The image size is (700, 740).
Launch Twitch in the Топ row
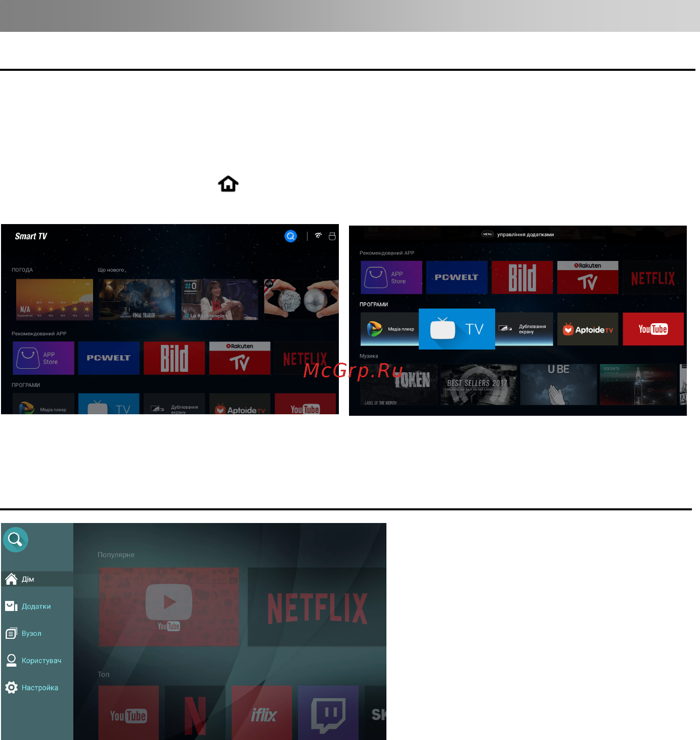coord(328,713)
